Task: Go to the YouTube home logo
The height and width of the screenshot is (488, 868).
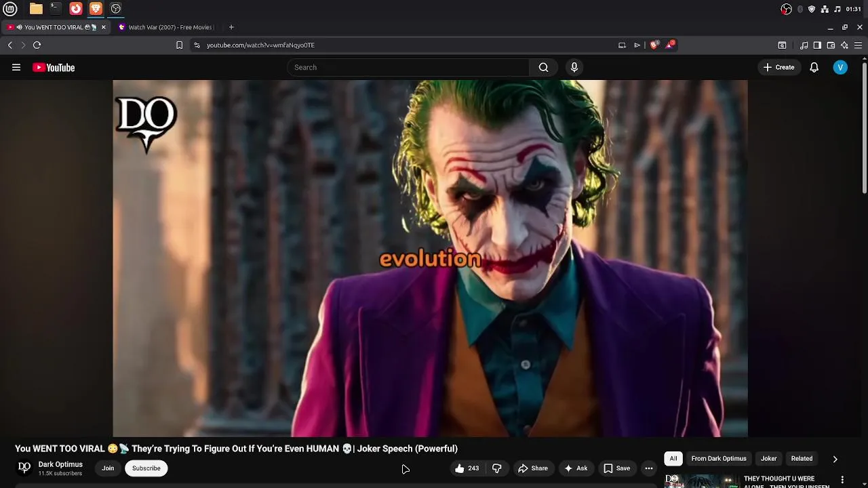Action: click(54, 67)
